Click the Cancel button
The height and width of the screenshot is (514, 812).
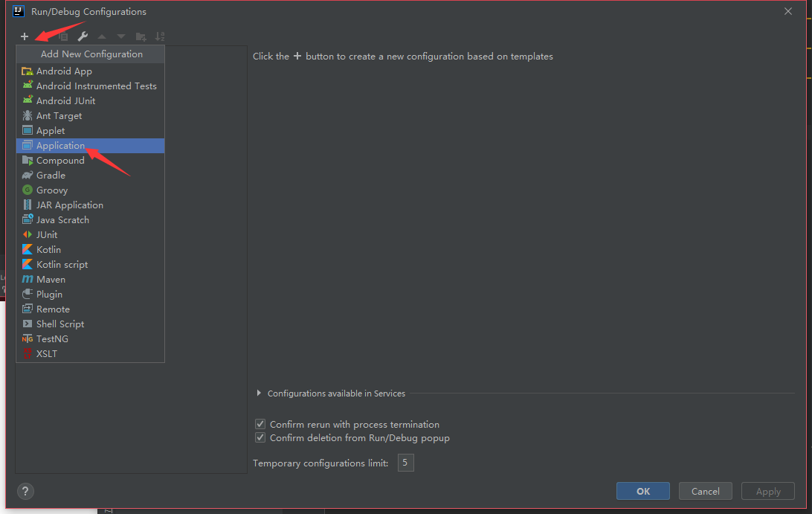(x=706, y=491)
